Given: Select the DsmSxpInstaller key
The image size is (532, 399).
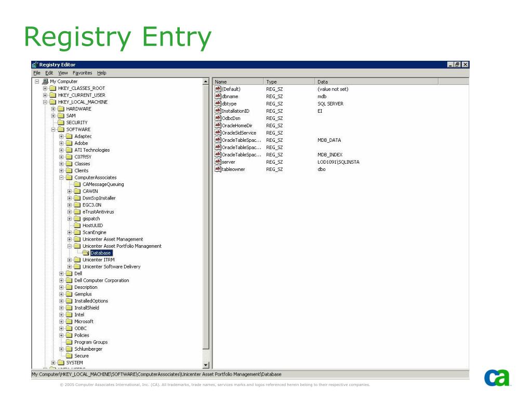Looking at the screenshot, I should [x=99, y=198].
